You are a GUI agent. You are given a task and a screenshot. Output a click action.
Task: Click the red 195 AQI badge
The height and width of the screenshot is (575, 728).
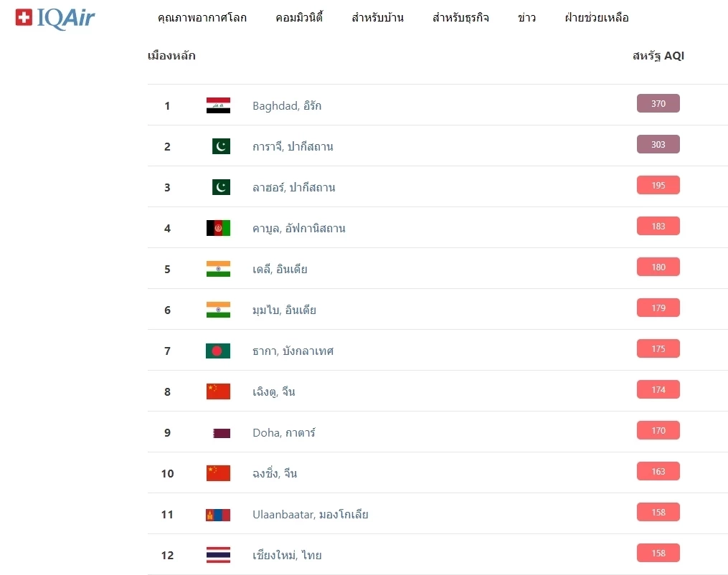(658, 186)
